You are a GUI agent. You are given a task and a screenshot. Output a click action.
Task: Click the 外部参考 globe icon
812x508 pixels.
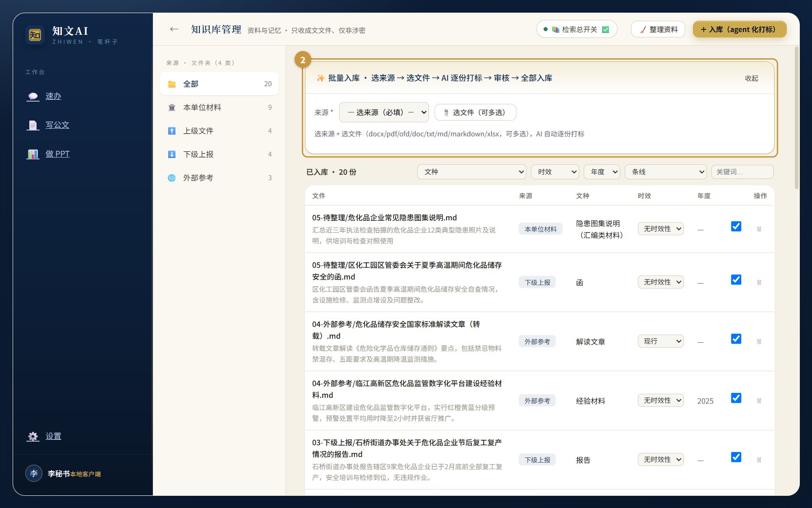(172, 178)
